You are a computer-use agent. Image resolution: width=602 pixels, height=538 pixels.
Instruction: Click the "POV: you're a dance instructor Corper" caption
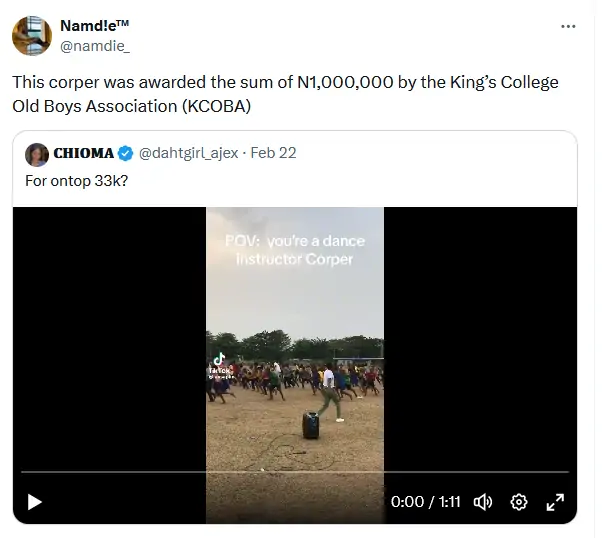pyautogui.click(x=295, y=250)
